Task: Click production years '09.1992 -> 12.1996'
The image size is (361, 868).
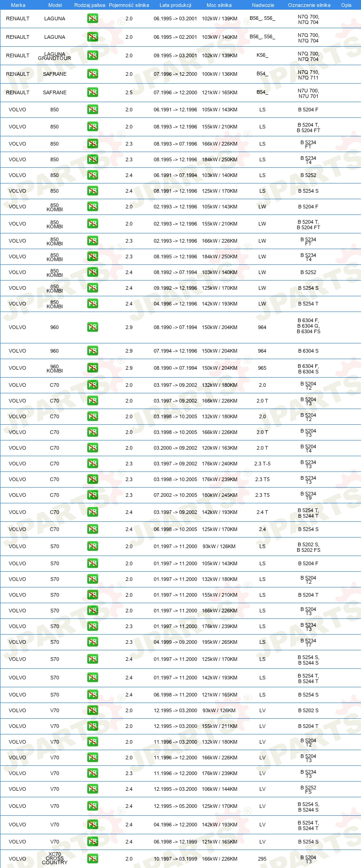Action: click(x=175, y=288)
